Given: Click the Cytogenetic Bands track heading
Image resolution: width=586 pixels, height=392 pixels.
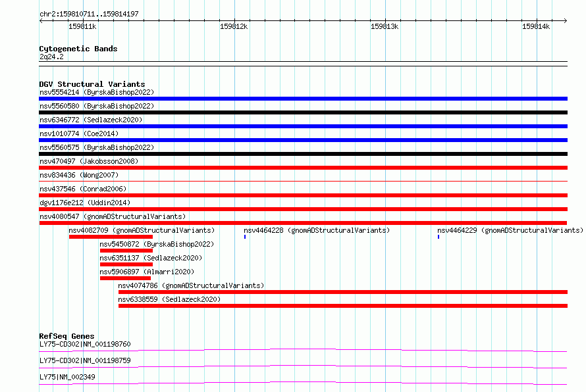Looking at the screenshot, I should pyautogui.click(x=78, y=49).
